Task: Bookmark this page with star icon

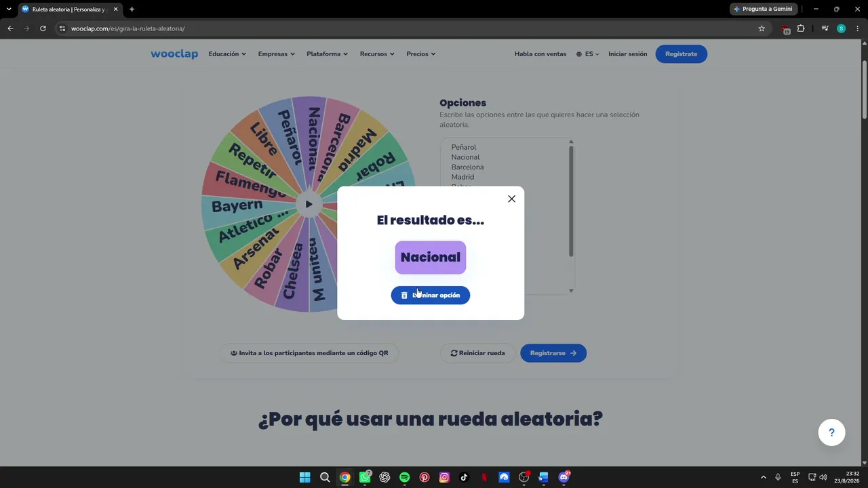Action: point(762,28)
